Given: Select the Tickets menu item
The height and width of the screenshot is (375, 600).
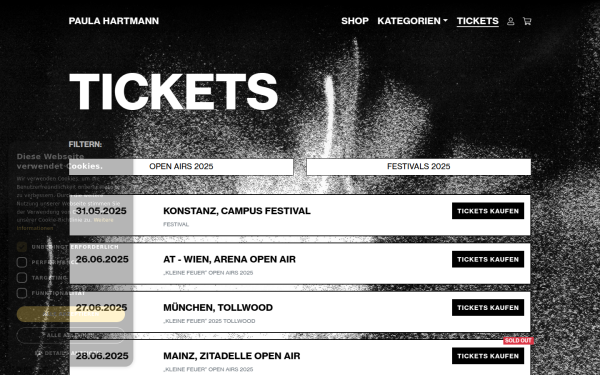Looking at the screenshot, I should (478, 21).
